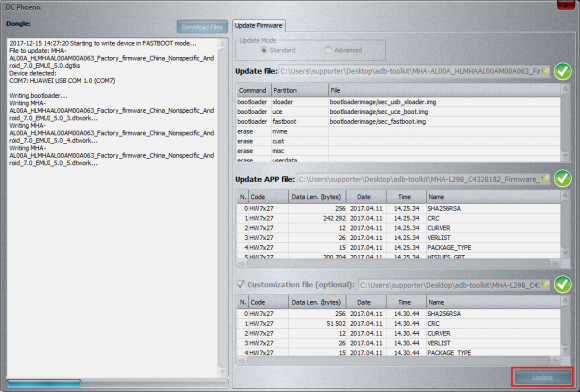Click the flashing progress bar
Image resolution: width=580 pixels, height=392 pixels.
[x=117, y=383]
